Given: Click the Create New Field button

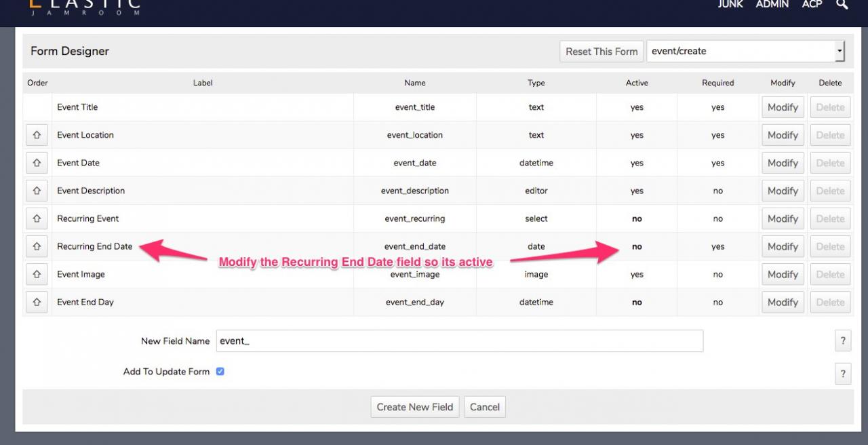Looking at the screenshot, I should (415, 407).
